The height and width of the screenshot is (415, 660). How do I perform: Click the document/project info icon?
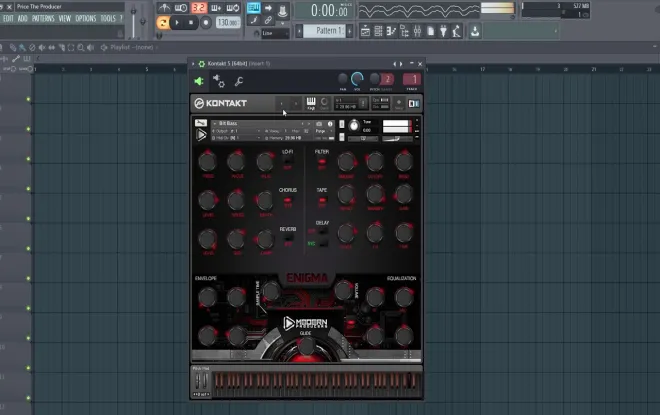431,31
